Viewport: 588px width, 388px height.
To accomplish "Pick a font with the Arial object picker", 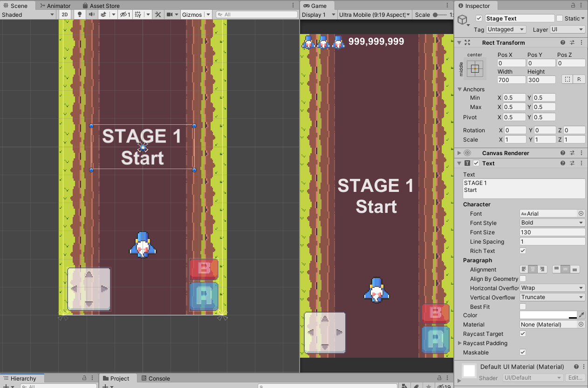I will click(581, 213).
